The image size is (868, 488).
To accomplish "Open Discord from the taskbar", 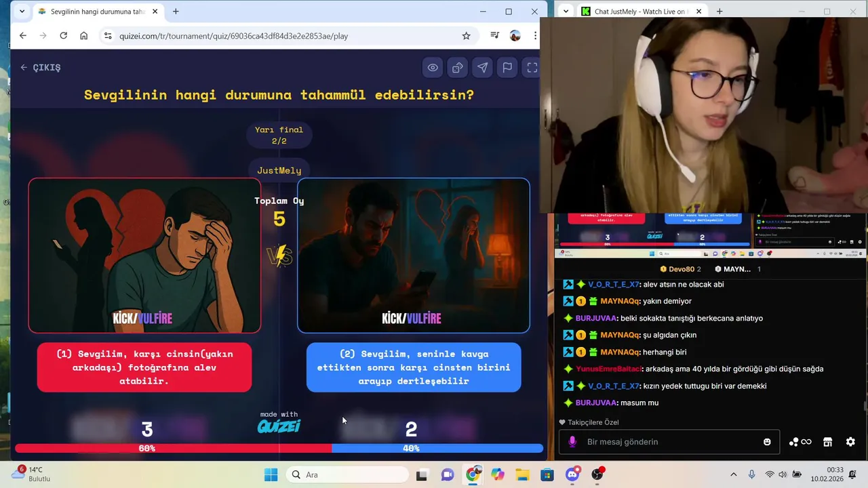I will (573, 474).
